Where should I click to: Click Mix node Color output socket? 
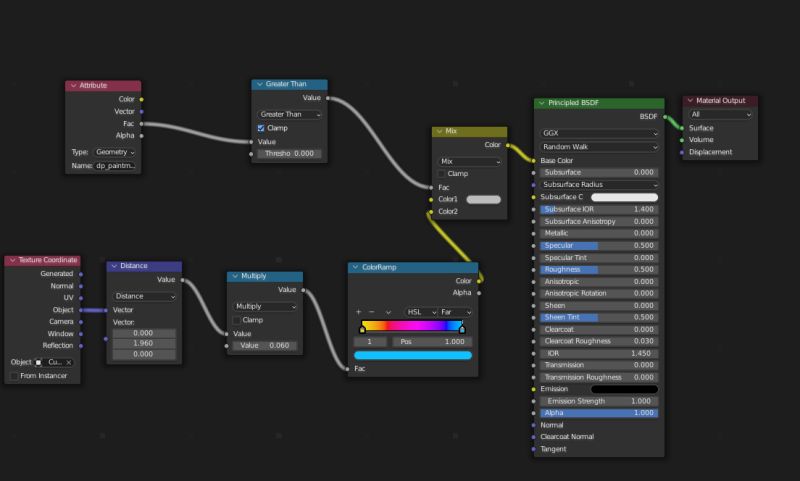[508, 145]
